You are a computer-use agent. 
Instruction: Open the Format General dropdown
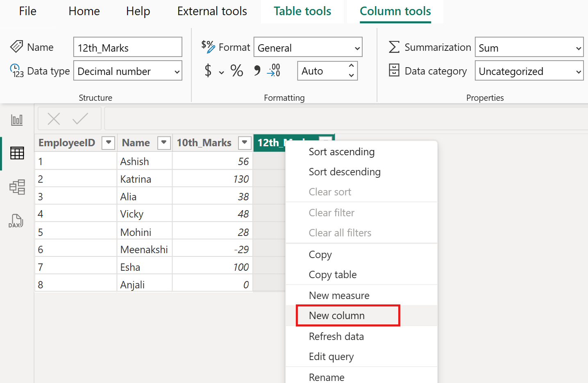[308, 47]
